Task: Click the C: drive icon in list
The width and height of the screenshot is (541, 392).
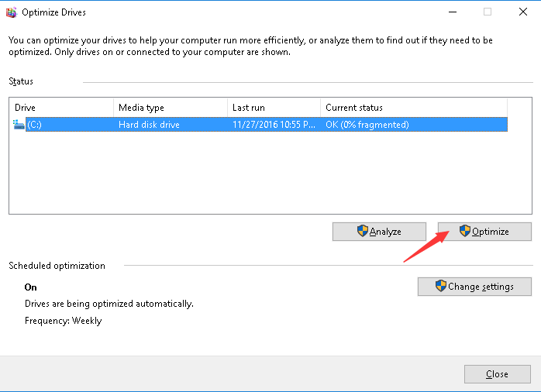Action: [19, 125]
